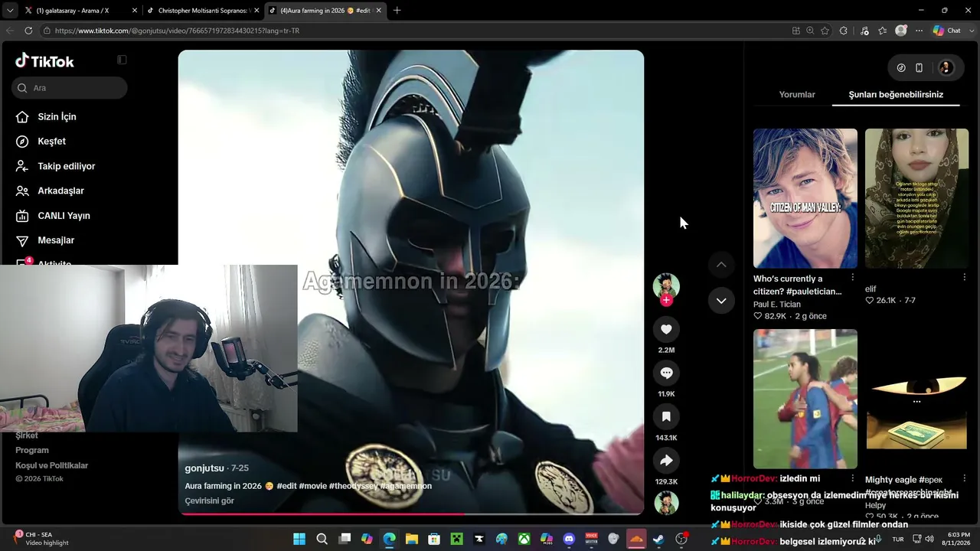Open the Windows Start menu
This screenshot has width=980, height=551.
tap(299, 539)
